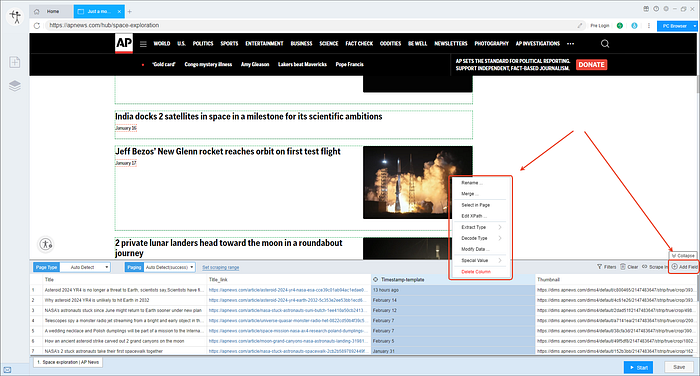
Task: Expand the Extract Type submenu
Action: tap(481, 227)
